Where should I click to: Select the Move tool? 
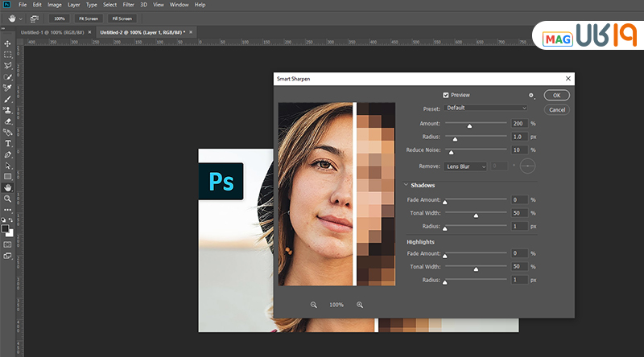pyautogui.click(x=8, y=43)
